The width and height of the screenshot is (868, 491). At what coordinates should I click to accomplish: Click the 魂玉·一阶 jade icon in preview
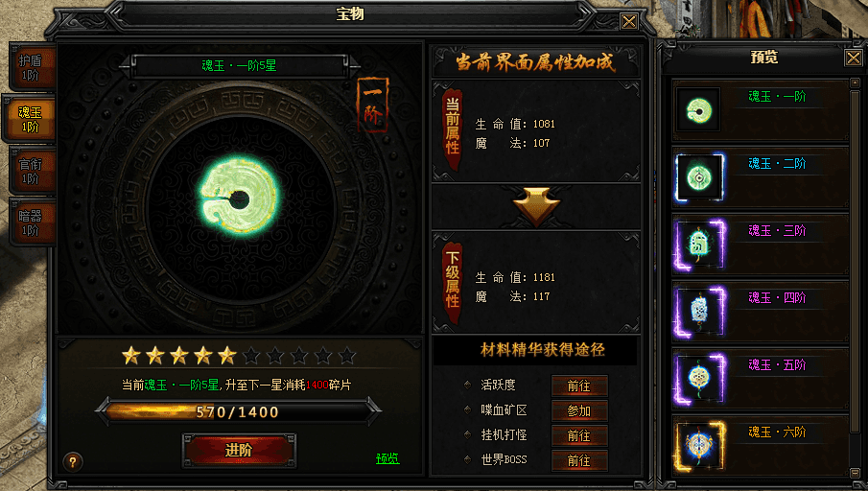[x=698, y=109]
